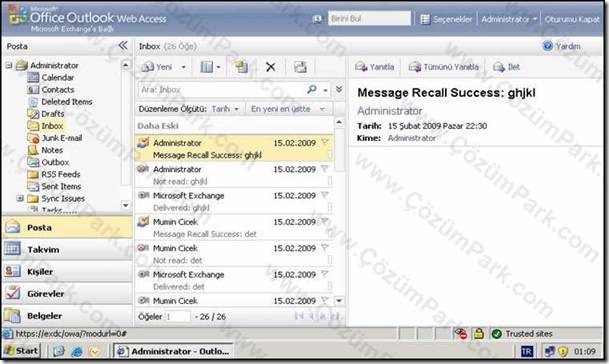Switch to the Belgeler documents module
Image resolution: width=609 pixels, height=364 pixels.
[67, 316]
